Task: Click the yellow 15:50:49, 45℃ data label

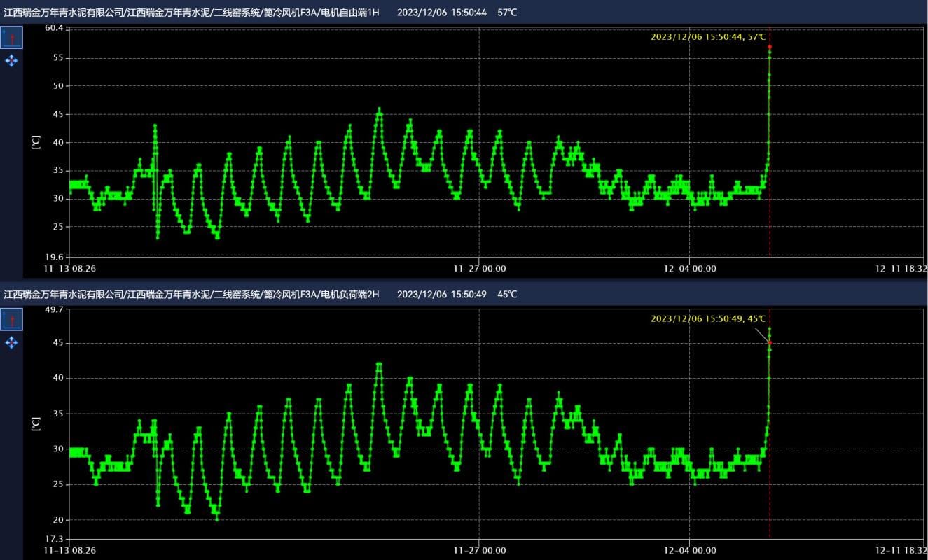Action: click(x=708, y=318)
